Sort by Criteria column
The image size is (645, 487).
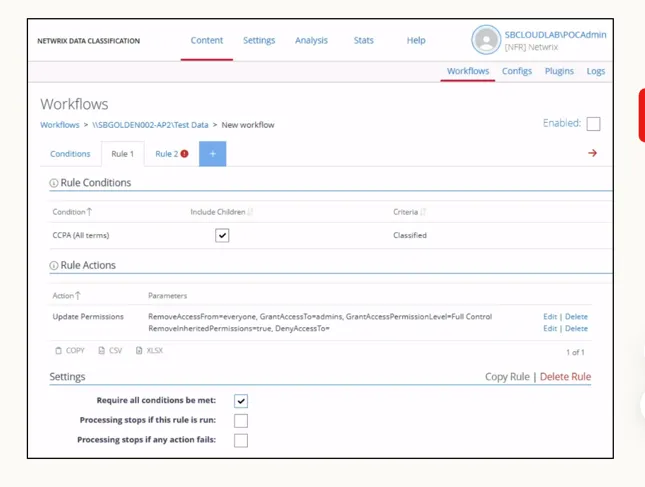coord(422,212)
